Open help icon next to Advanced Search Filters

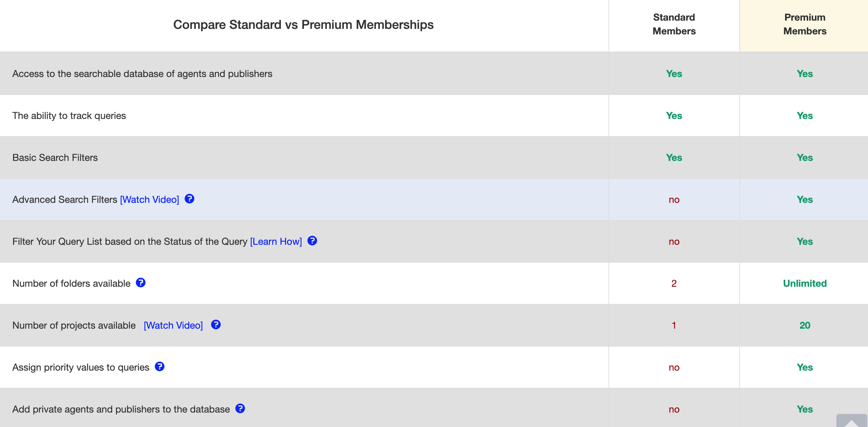coord(190,199)
